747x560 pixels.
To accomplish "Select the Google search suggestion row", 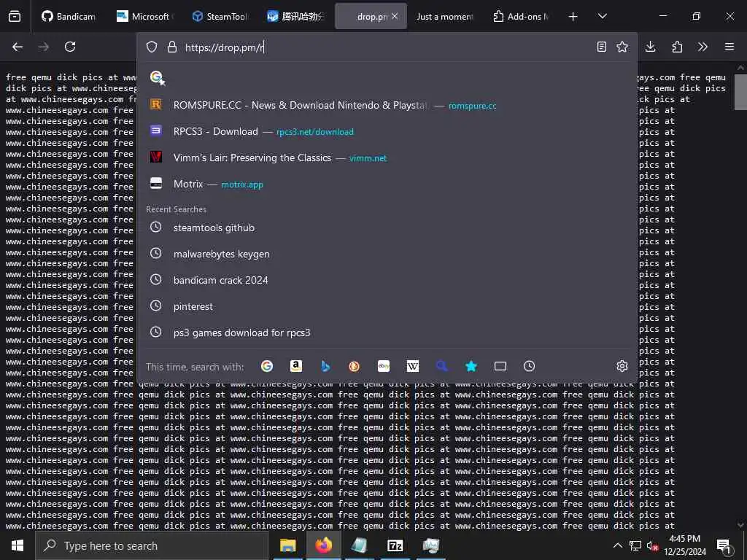I will pos(387,77).
